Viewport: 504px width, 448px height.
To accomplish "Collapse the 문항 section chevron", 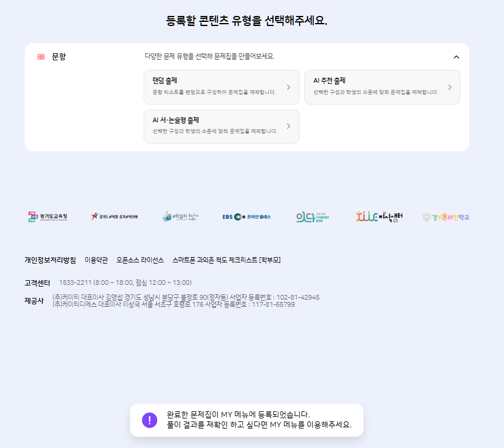I will coord(456,57).
